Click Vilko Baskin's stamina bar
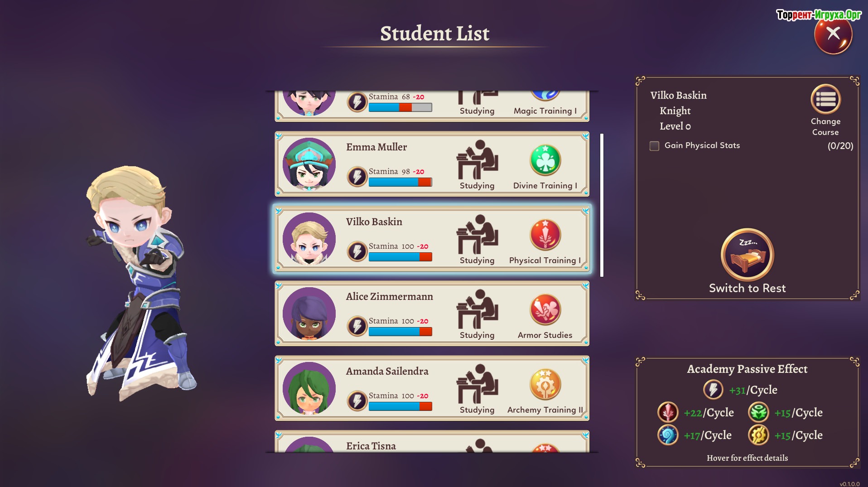868x487 pixels. [400, 257]
